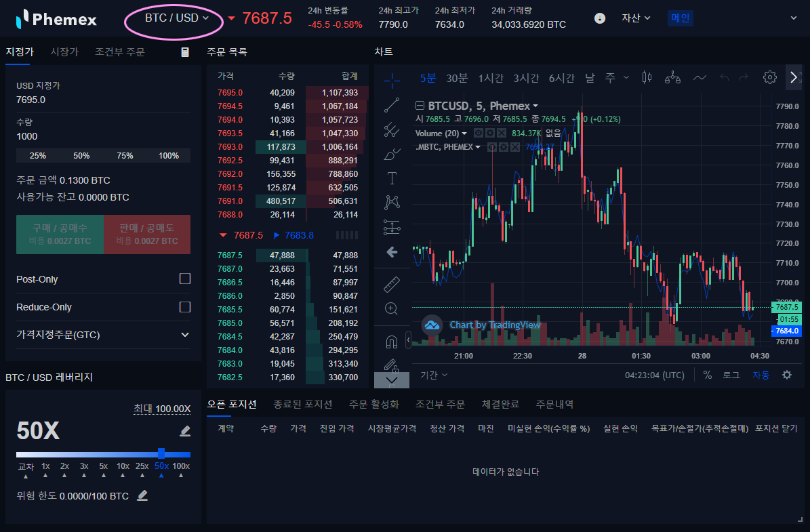
Task: Select the zoom in magnifier tool
Action: 392,309
